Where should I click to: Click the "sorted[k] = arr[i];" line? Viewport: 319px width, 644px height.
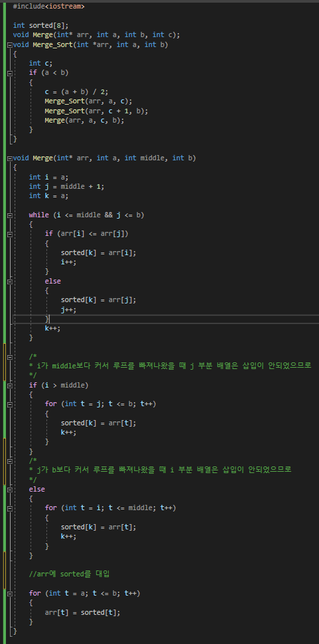[x=98, y=252]
